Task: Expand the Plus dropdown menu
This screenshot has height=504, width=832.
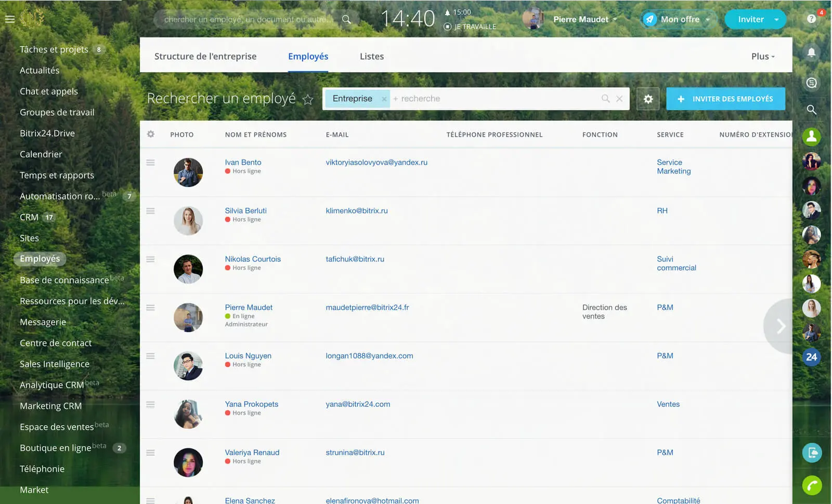Action: pyautogui.click(x=762, y=56)
